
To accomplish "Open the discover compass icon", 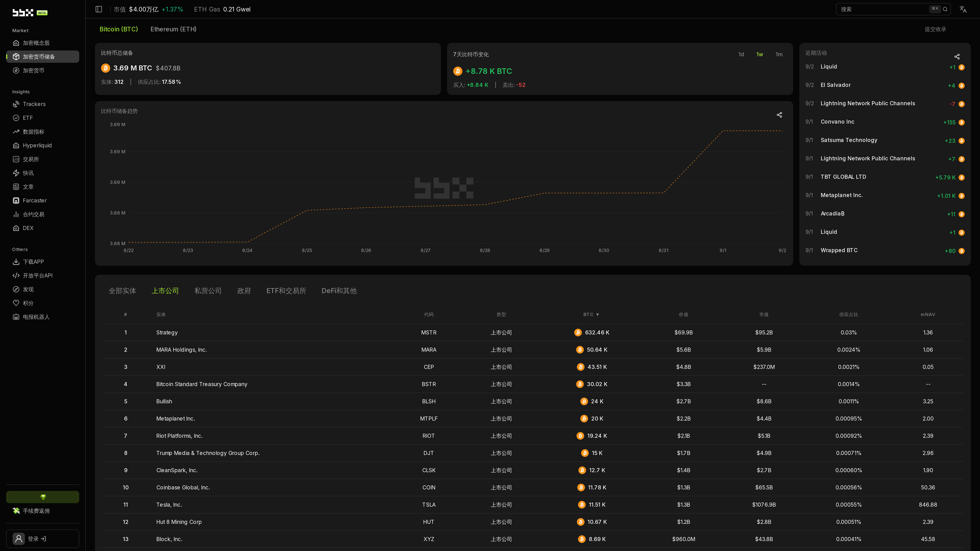I will 16,289.
